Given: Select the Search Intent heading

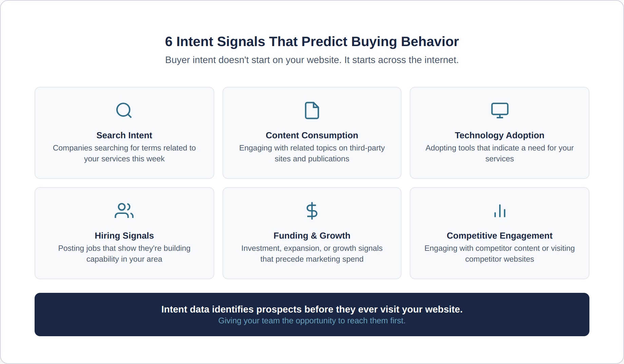Looking at the screenshot, I should click(124, 135).
